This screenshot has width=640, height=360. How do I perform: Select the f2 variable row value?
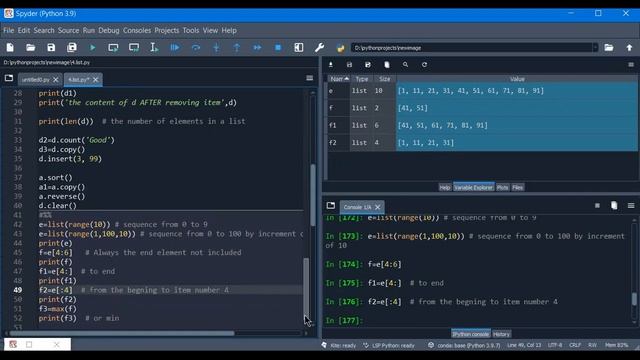[517, 143]
